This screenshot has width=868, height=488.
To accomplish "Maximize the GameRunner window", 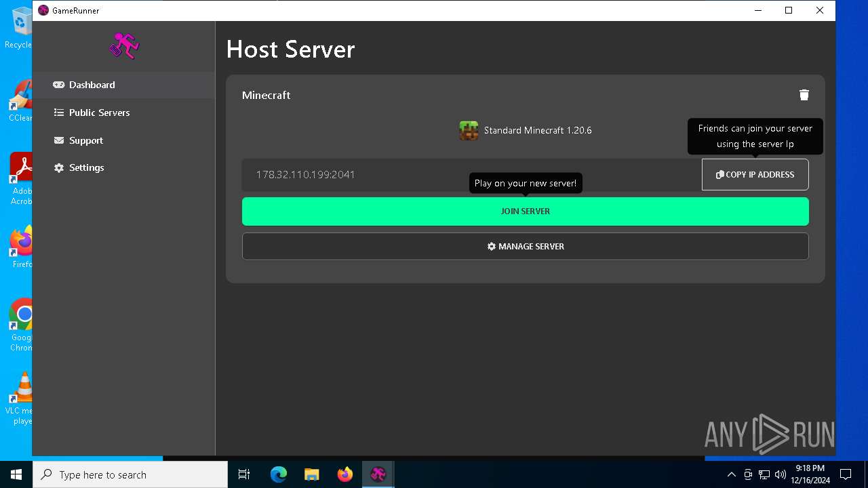I will point(789,10).
